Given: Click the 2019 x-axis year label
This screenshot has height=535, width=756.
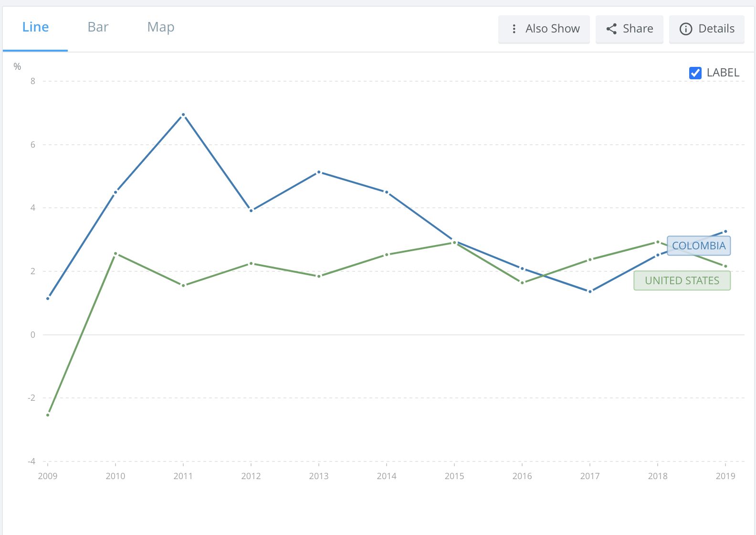Looking at the screenshot, I should pos(725,476).
